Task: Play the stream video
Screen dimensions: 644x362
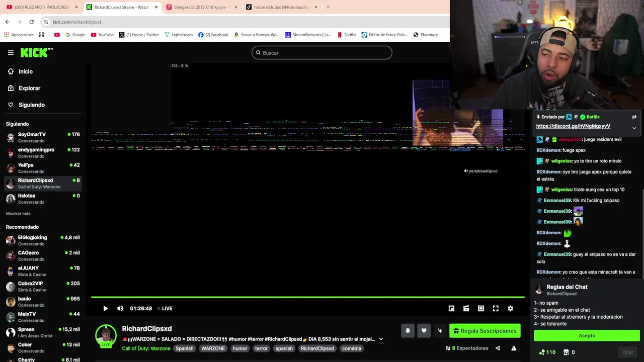Action: [105, 308]
